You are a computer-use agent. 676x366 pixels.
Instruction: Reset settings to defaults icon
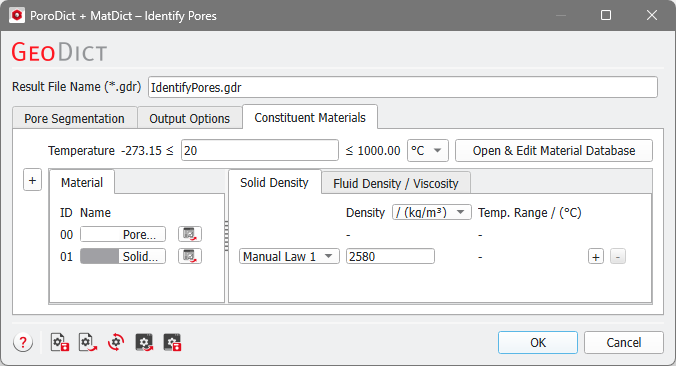pos(116,343)
